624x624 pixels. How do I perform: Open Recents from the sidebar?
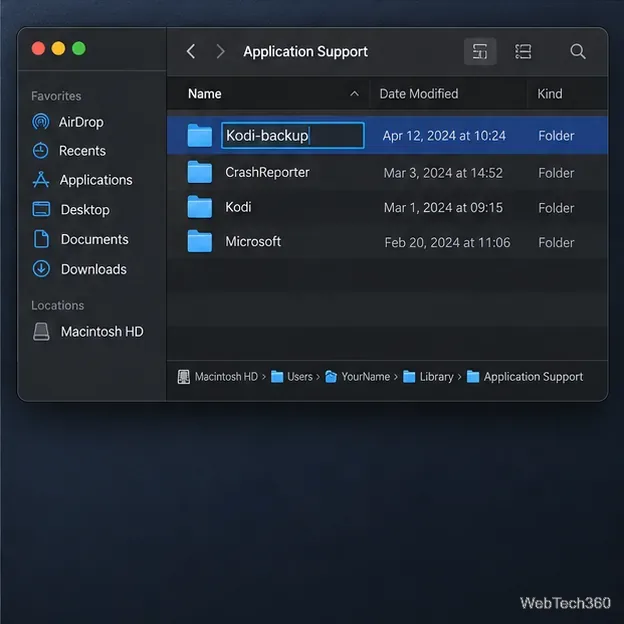[82, 151]
